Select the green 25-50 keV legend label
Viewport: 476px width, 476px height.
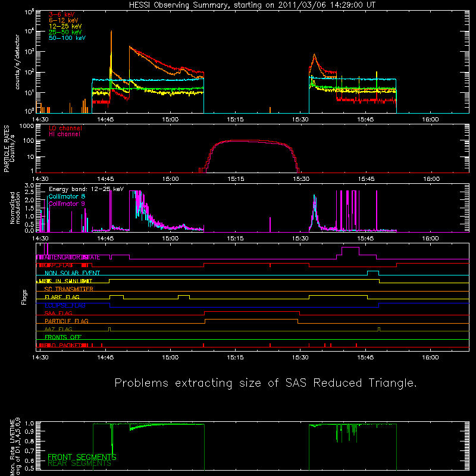point(65,32)
